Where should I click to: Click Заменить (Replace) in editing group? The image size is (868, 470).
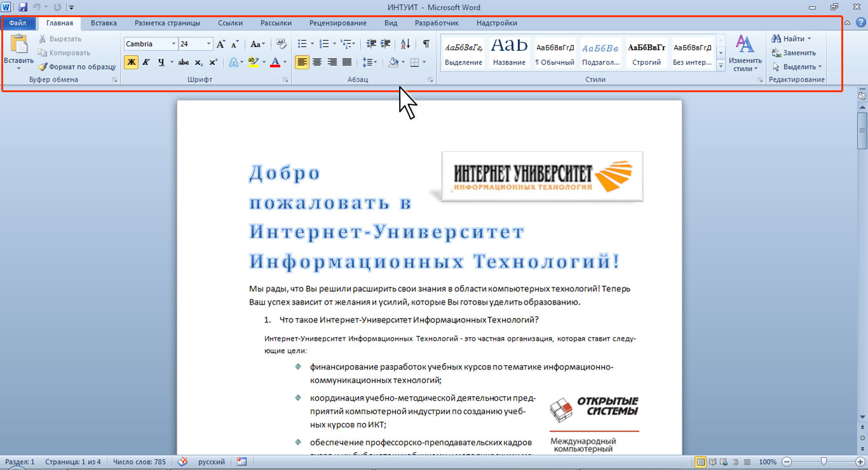tap(794, 53)
